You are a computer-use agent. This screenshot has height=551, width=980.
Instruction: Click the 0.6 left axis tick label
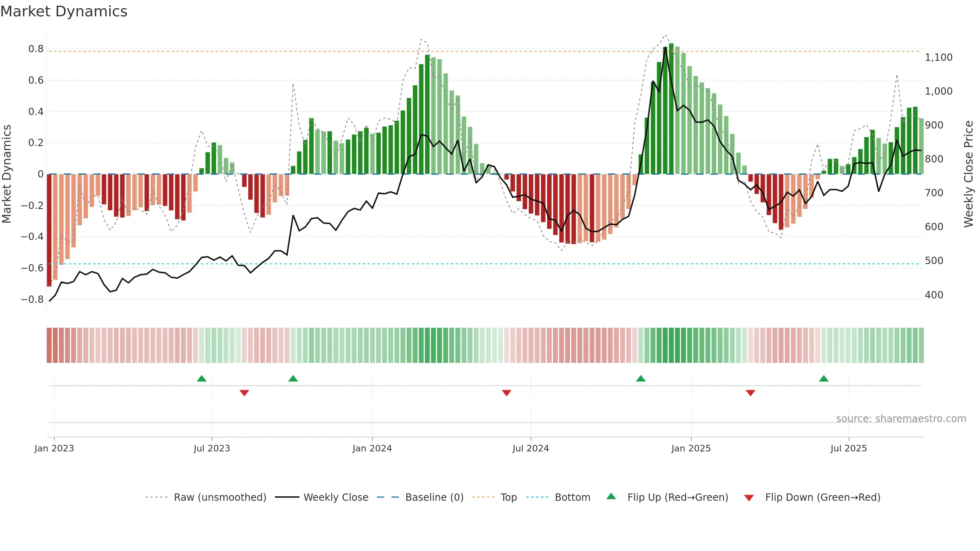[36, 80]
